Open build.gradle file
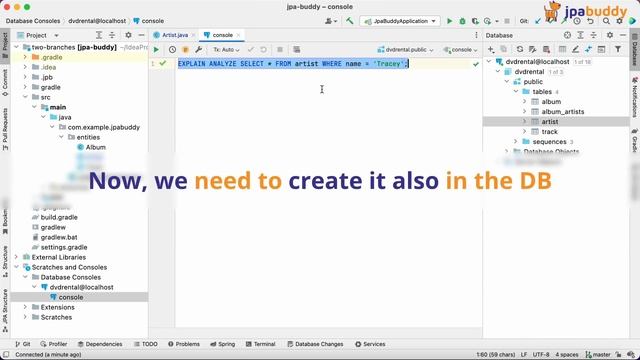The width and height of the screenshot is (640, 360). [x=59, y=217]
